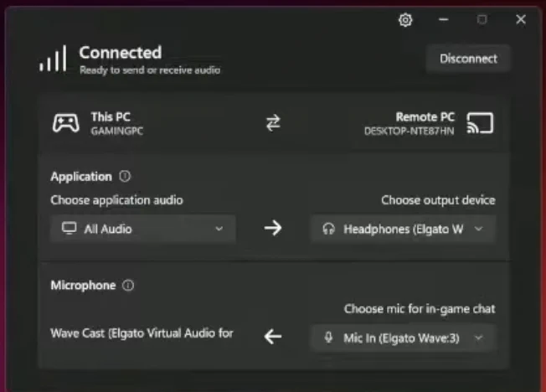Click the Choose application audio label
Screen dimensions: 546x392
point(116,200)
